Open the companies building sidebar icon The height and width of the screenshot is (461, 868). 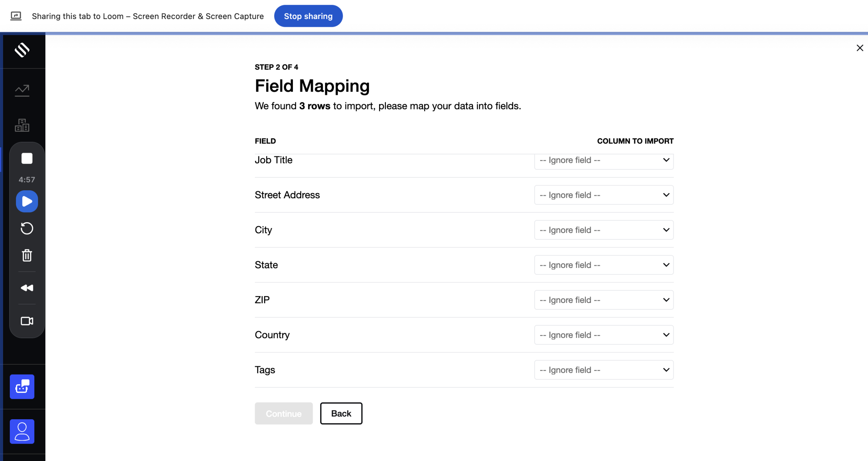[22, 125]
